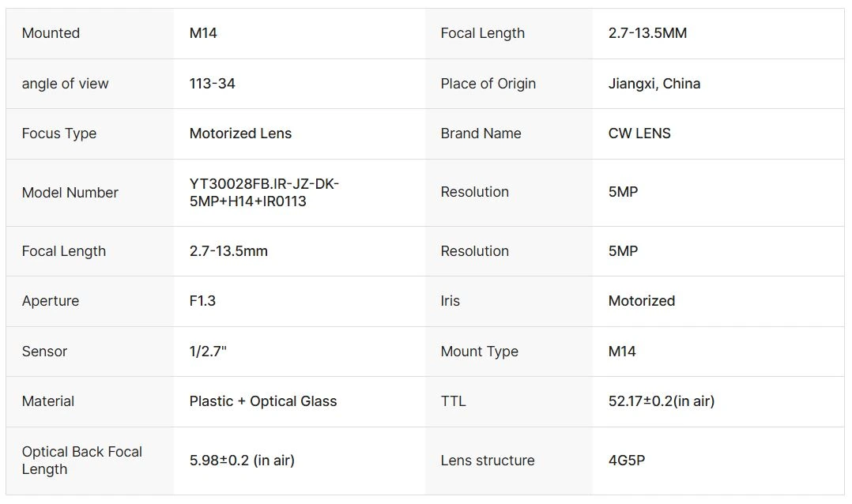Image resolution: width=852 pixels, height=504 pixels.
Task: Click the CW LENS brand name
Action: click(x=639, y=134)
